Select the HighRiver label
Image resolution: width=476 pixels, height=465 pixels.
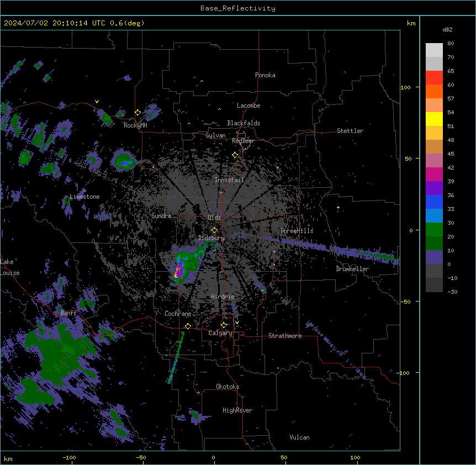click(x=237, y=410)
